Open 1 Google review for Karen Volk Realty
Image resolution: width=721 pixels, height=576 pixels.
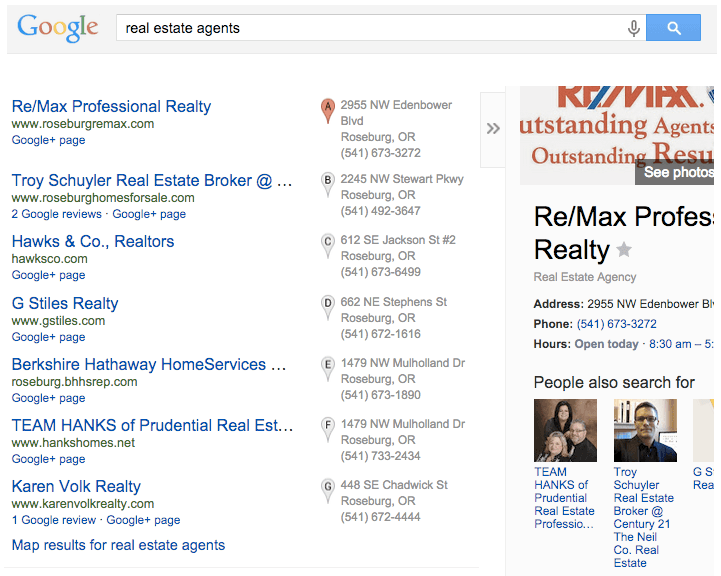click(x=54, y=520)
